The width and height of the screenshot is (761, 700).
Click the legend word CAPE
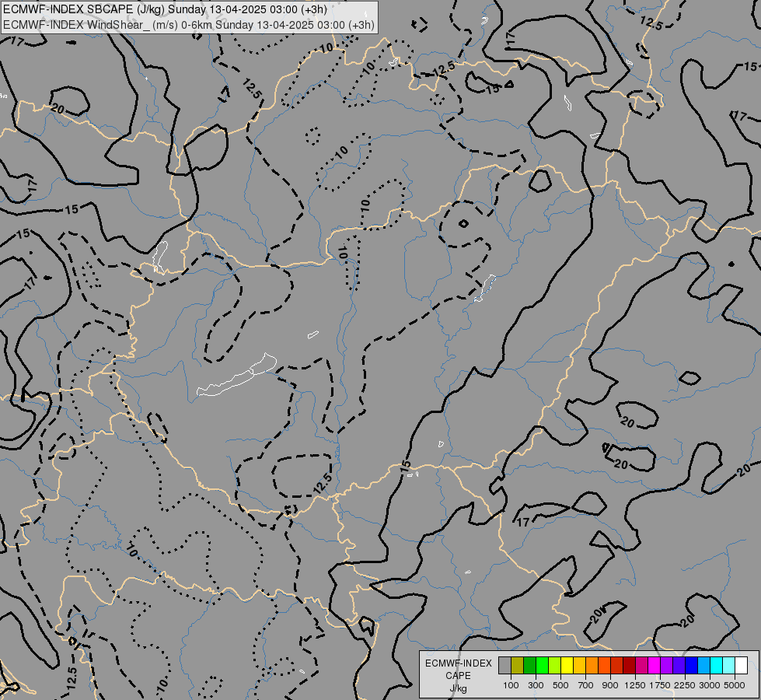click(458, 676)
